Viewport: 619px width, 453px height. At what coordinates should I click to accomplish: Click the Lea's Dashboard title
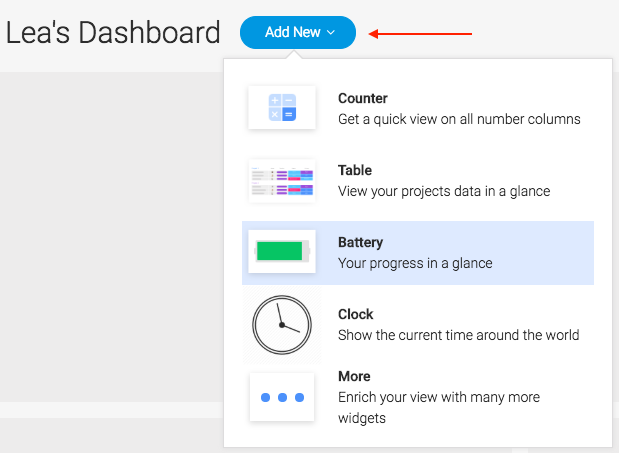(x=113, y=32)
